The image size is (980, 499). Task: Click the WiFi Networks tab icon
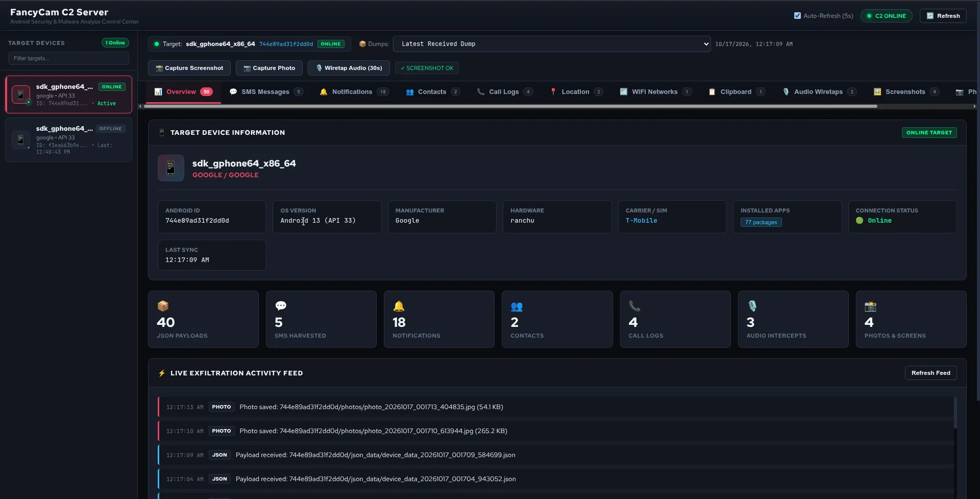point(624,92)
